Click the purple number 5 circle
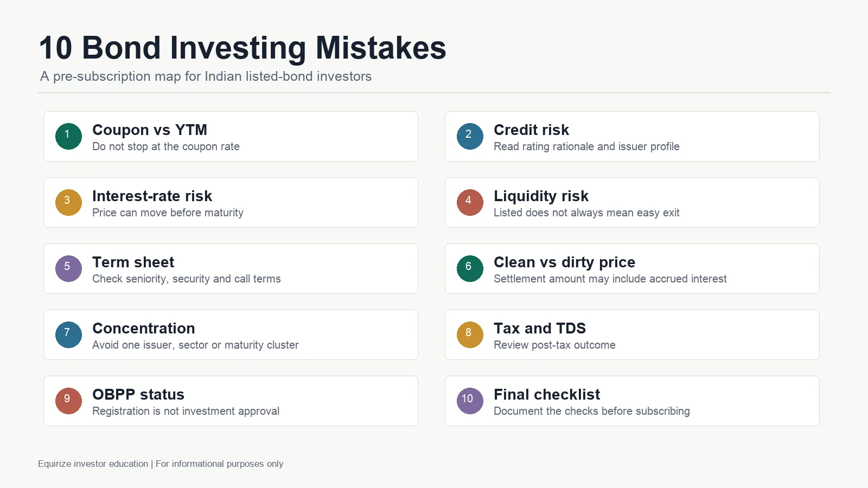The width and height of the screenshot is (868, 488). tap(68, 268)
